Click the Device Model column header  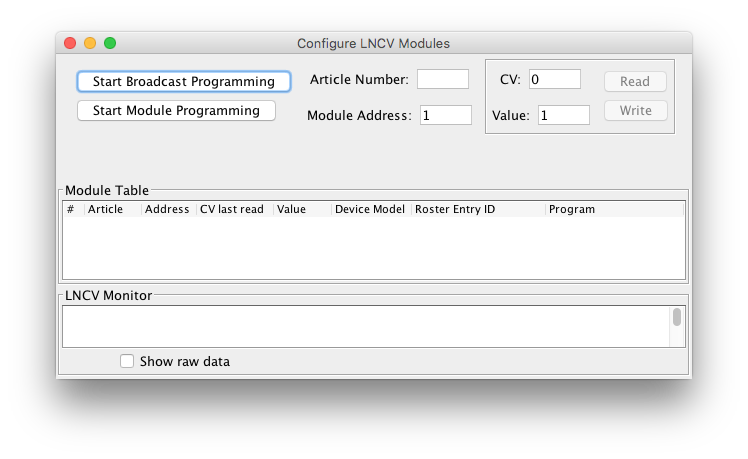pos(370,209)
